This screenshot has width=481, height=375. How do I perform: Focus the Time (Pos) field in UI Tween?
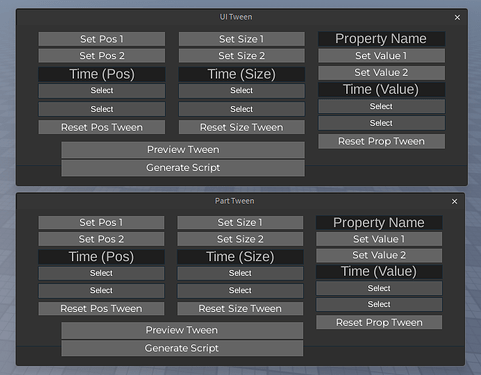click(x=102, y=74)
